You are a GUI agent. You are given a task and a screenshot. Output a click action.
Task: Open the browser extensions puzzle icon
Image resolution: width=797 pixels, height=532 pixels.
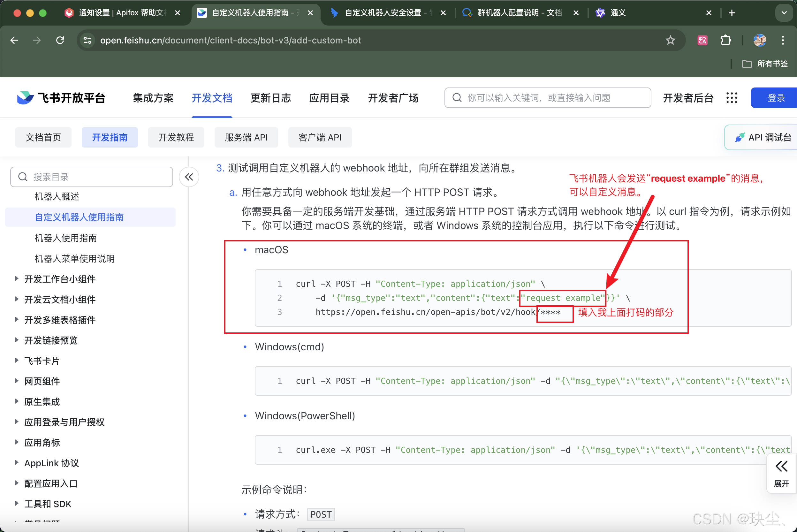coord(725,40)
